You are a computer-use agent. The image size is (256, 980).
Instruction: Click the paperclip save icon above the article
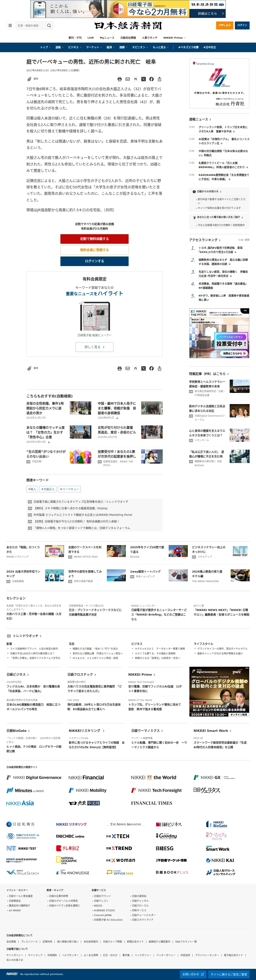pyautogui.click(x=29, y=79)
